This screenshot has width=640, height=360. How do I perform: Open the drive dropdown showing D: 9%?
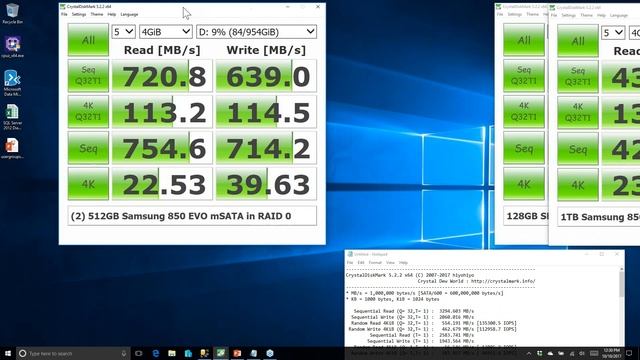tap(256, 31)
